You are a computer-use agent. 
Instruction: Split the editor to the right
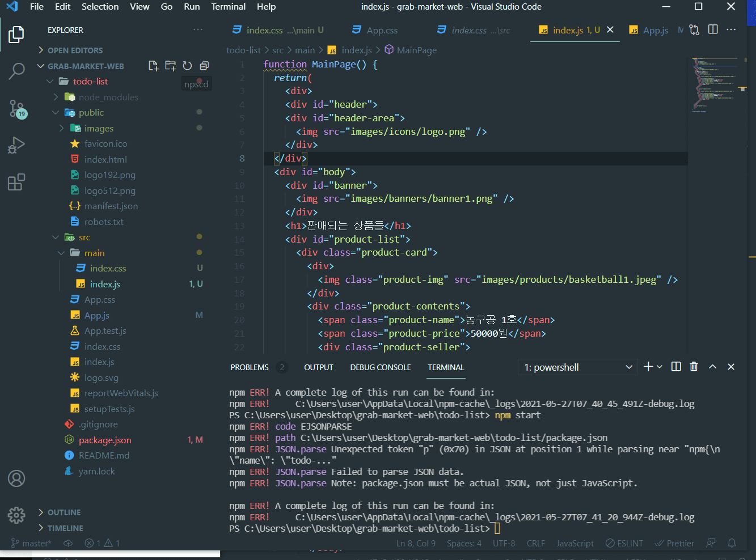click(x=713, y=29)
